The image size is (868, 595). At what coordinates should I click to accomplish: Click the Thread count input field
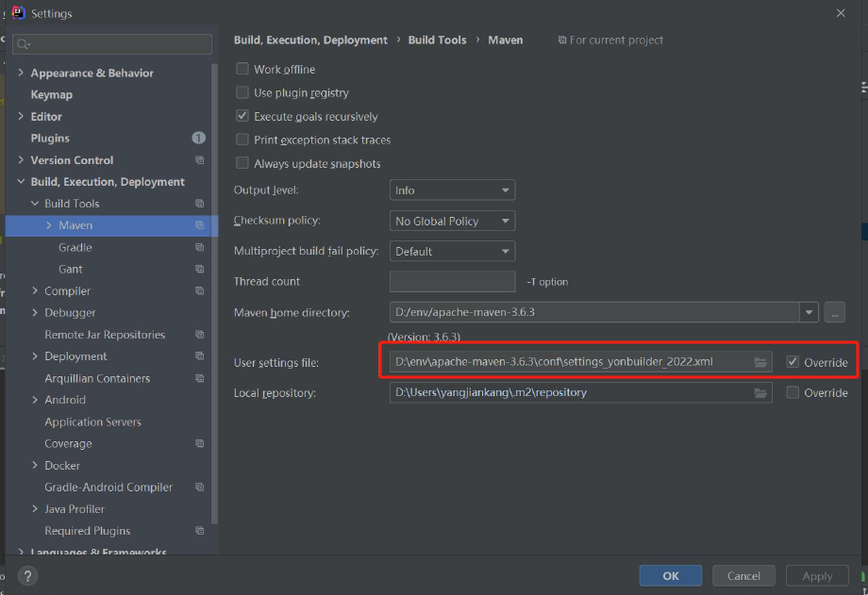pyautogui.click(x=452, y=281)
